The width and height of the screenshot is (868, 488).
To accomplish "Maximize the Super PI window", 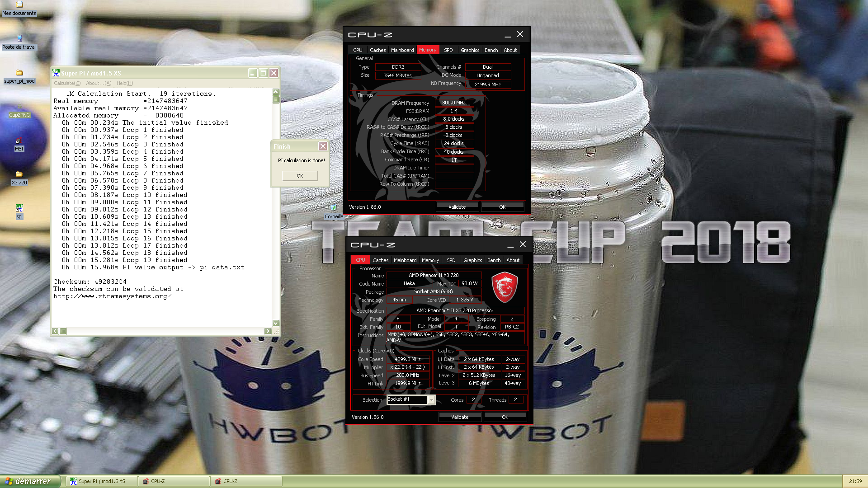I will (x=263, y=73).
